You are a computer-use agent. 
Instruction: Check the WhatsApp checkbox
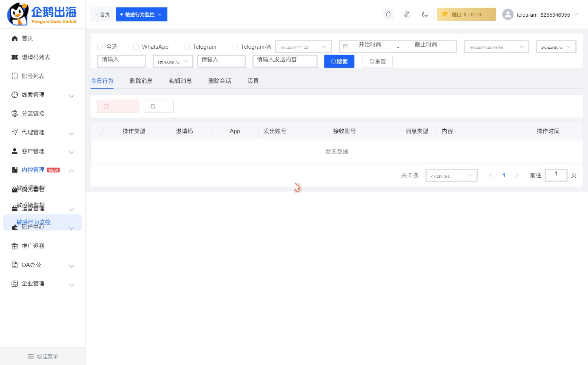click(x=136, y=46)
